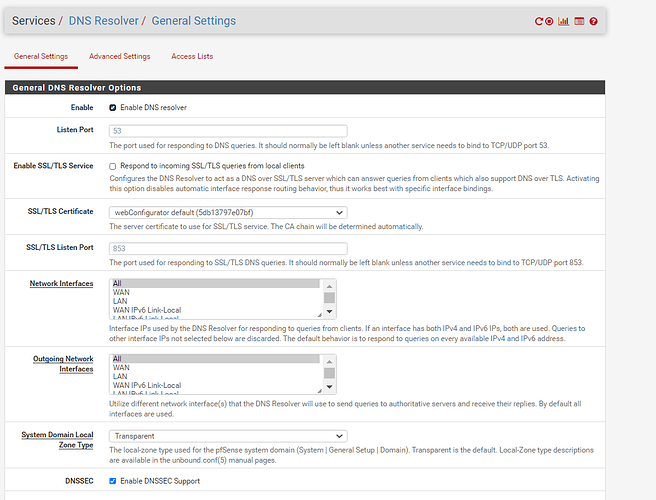656x500 pixels.
Task: Switch to the Advanced Settings tab
Action: click(x=119, y=57)
